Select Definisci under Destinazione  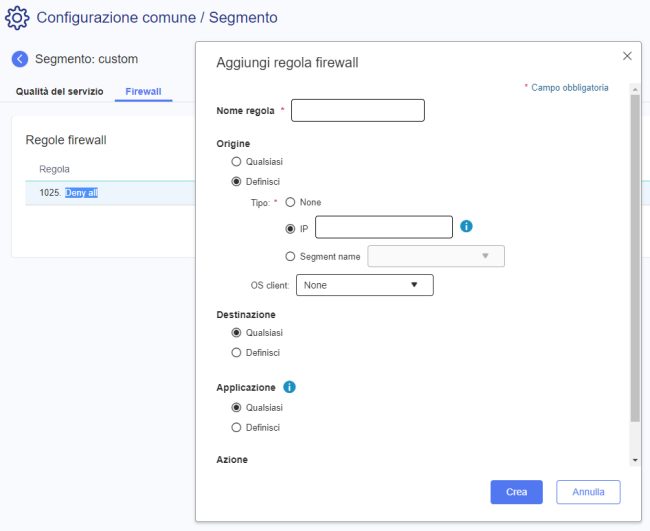pos(236,353)
